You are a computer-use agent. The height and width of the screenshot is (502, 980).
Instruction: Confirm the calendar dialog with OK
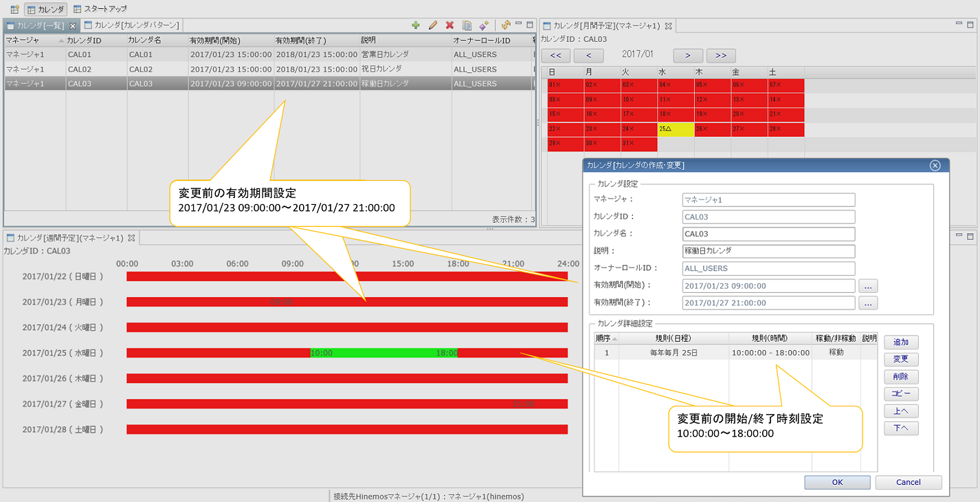pos(837,482)
